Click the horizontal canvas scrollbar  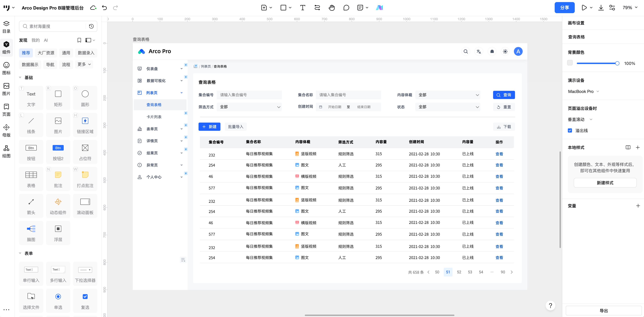click(x=379, y=315)
